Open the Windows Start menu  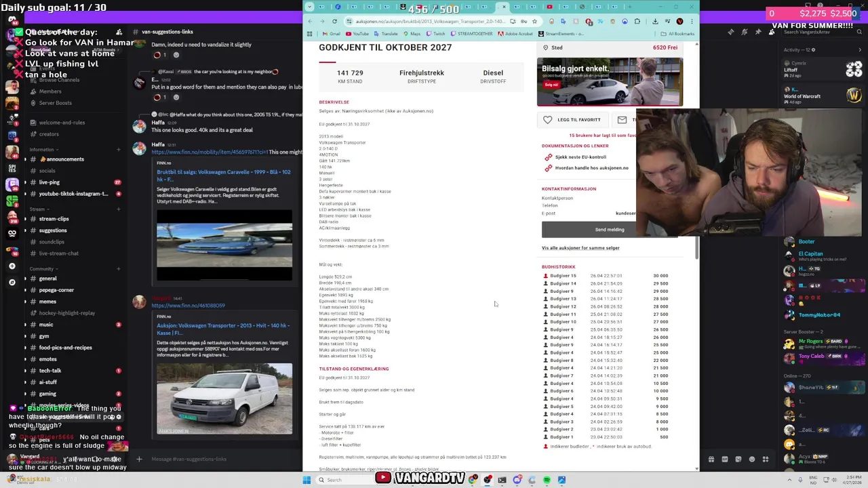(307, 480)
